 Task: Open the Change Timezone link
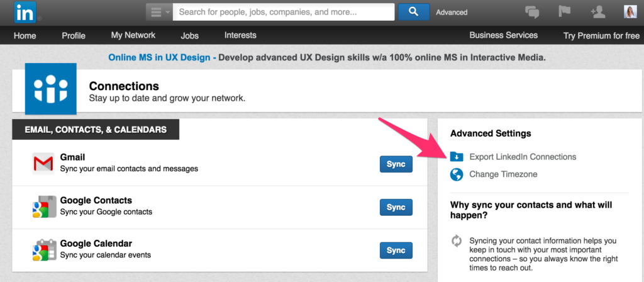coord(503,174)
